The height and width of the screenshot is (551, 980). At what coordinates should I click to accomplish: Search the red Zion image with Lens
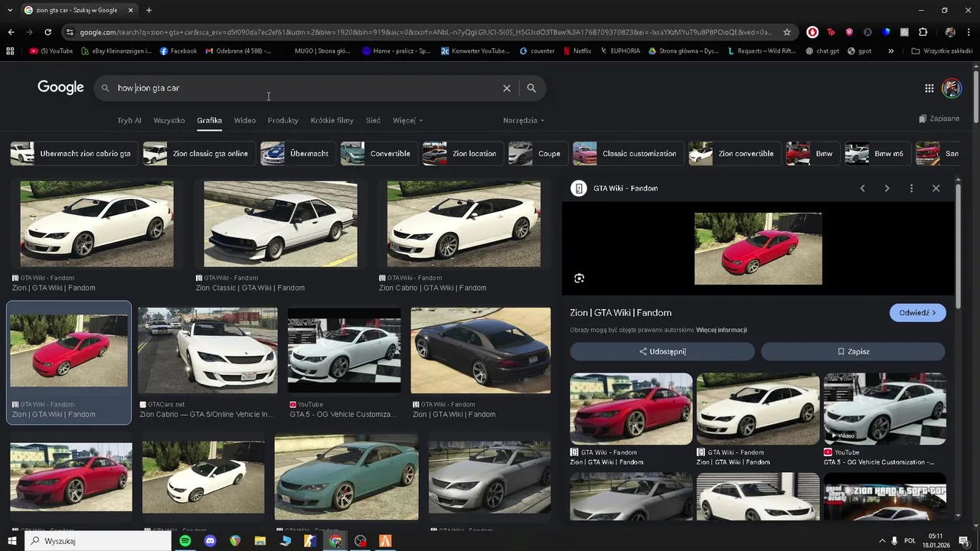click(579, 279)
